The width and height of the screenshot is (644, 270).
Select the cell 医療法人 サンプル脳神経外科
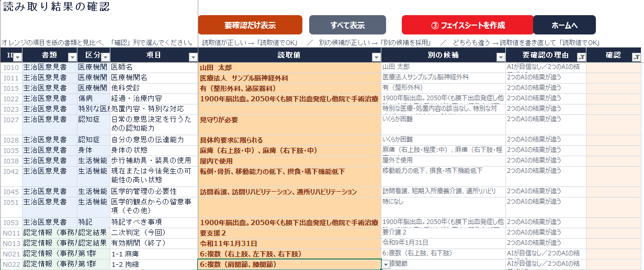point(289,78)
